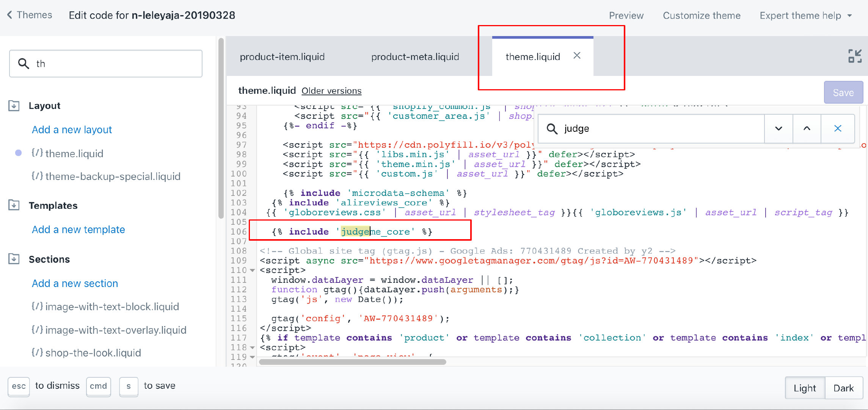Close the code search box

[838, 129]
